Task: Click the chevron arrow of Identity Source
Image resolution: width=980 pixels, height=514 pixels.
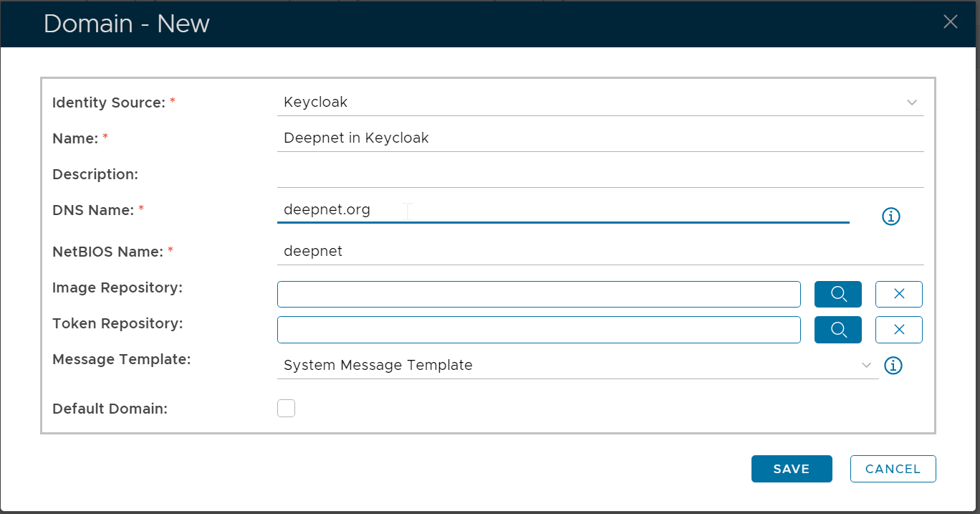Action: pyautogui.click(x=911, y=103)
